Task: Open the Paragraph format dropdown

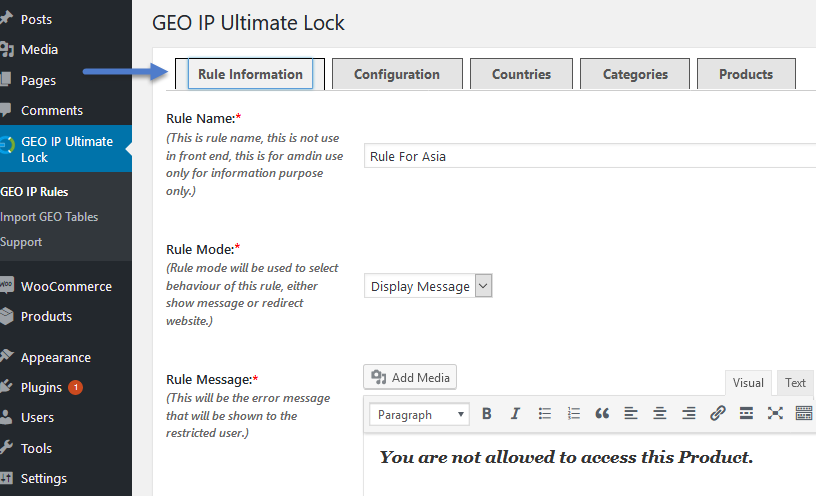Action: (x=419, y=414)
